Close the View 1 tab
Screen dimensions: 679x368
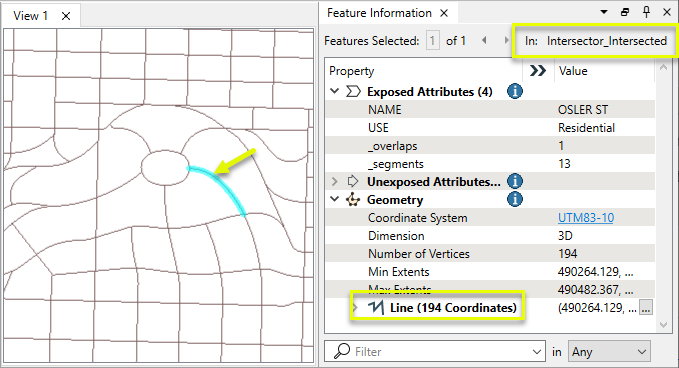pyautogui.click(x=66, y=16)
